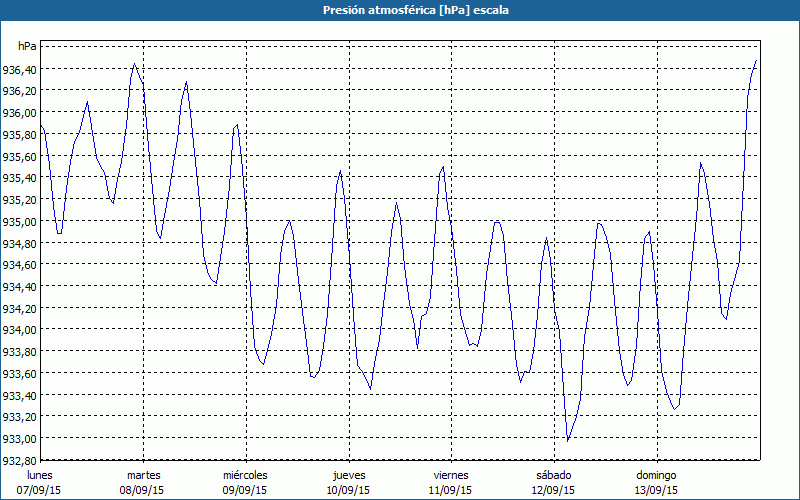Select the 935,00 y-axis label
800x500 pixels.
coord(20,222)
